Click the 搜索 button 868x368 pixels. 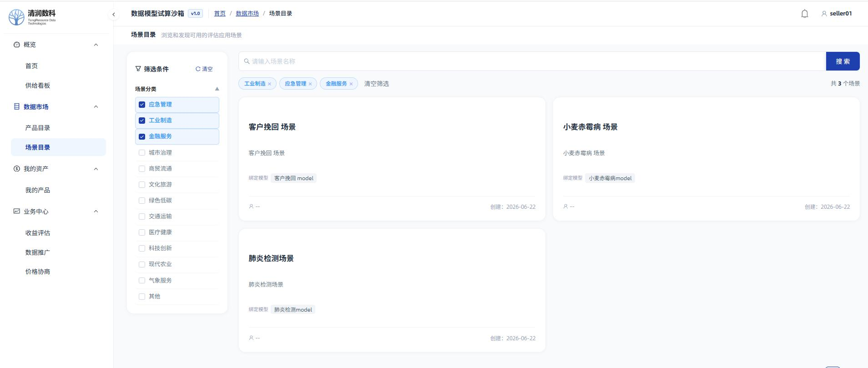pos(843,61)
